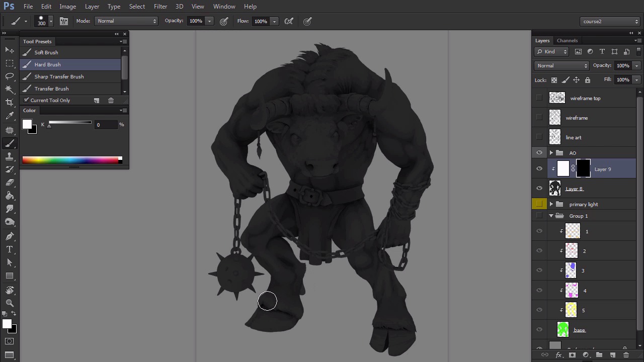The image size is (644, 362).
Task: Select the Crop tool
Action: (x=10, y=102)
